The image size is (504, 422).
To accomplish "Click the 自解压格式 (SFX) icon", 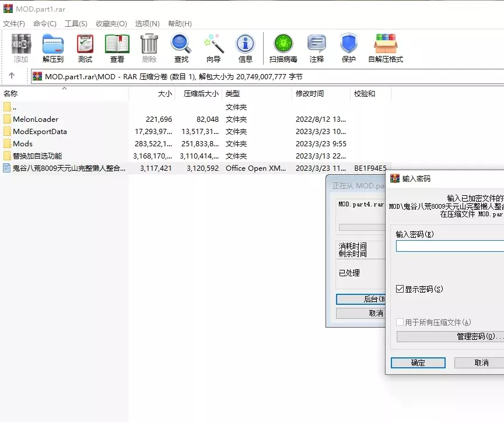I will tap(386, 48).
